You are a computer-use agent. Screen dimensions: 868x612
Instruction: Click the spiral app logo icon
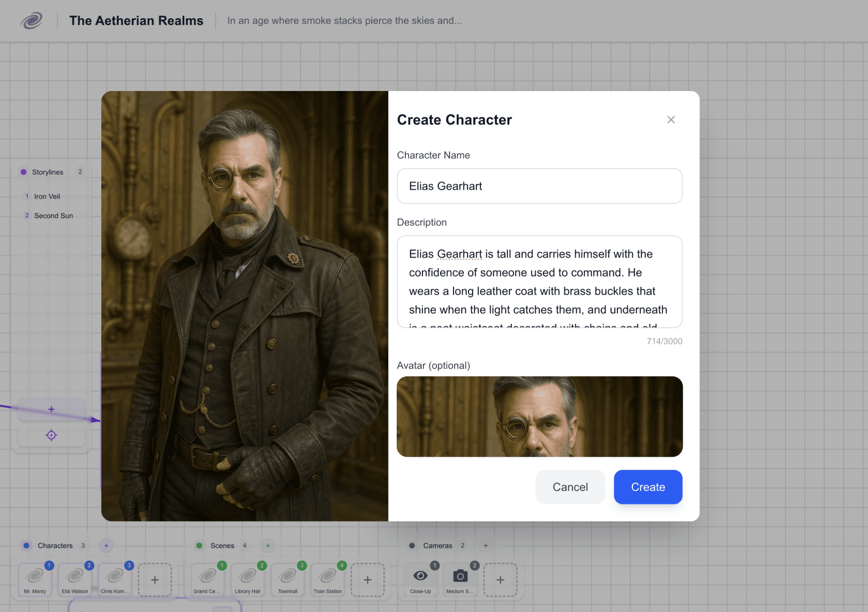tap(32, 21)
